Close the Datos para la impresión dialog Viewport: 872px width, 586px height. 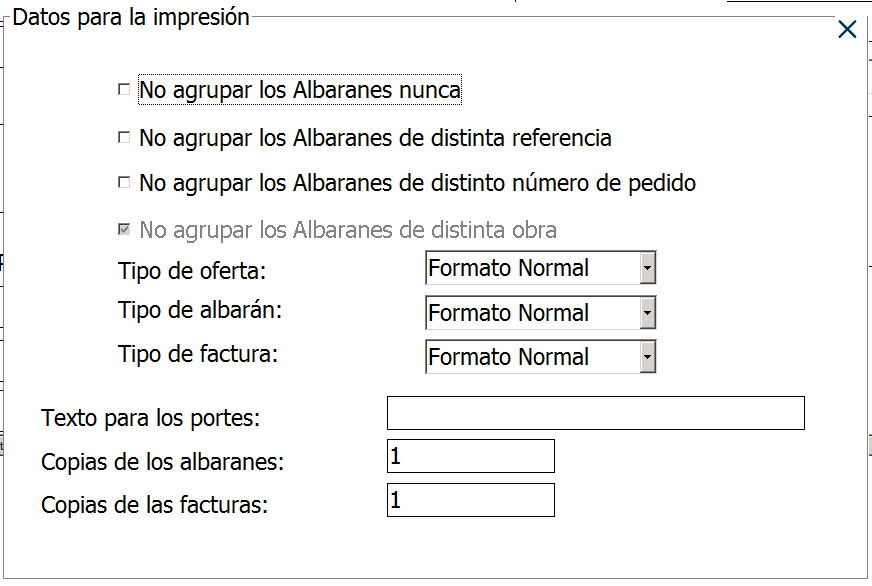pos(847,30)
